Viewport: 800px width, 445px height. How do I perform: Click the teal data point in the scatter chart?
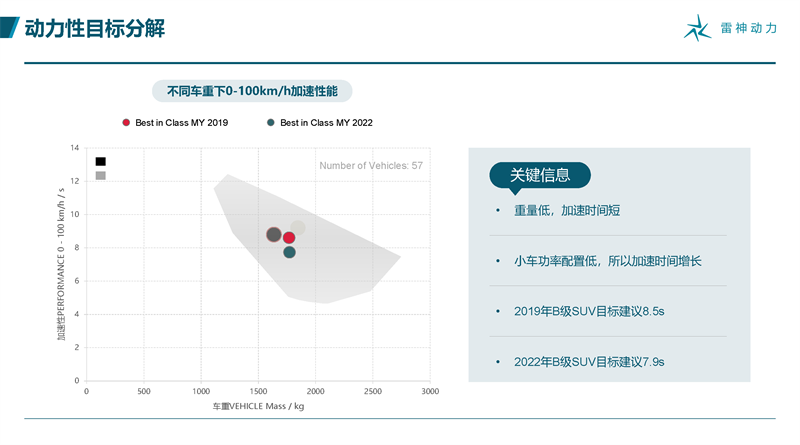[289, 252]
